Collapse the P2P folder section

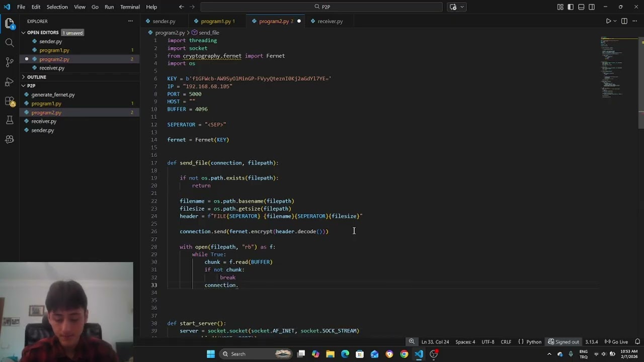coord(31,86)
